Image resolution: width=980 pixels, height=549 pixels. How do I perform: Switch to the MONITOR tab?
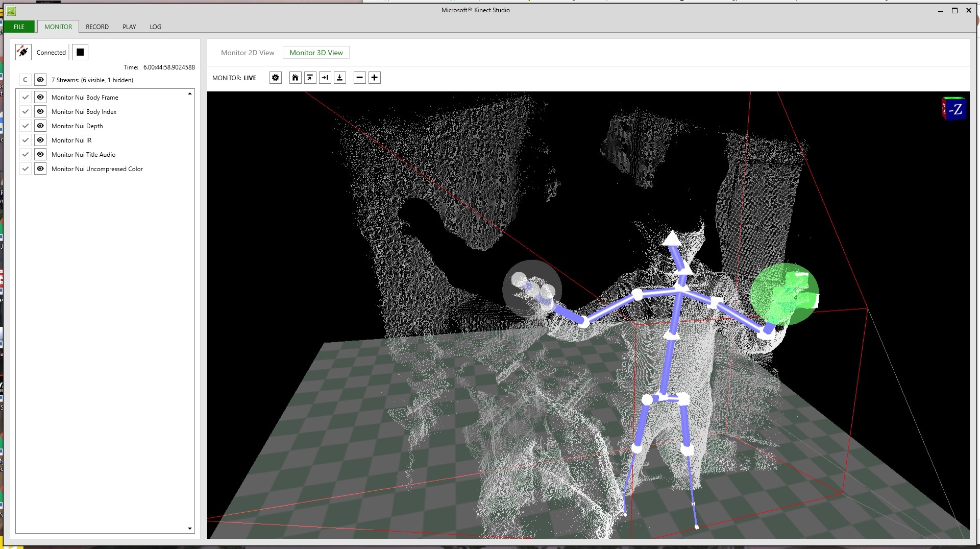tap(58, 27)
